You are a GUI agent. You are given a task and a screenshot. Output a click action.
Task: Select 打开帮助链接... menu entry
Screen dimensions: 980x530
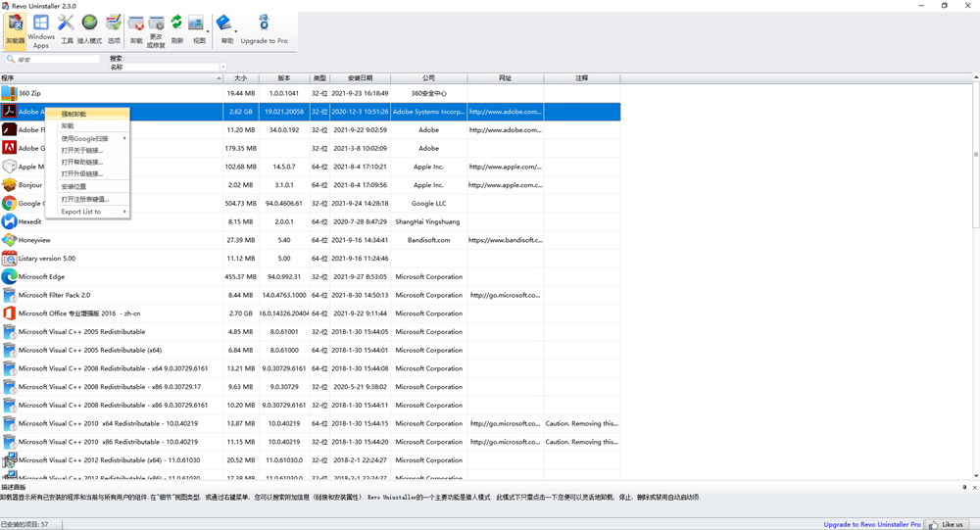87,162
